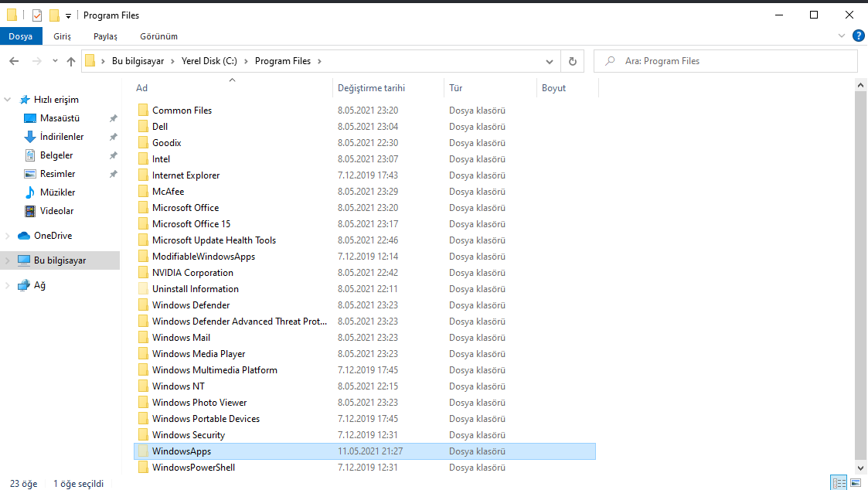The height and width of the screenshot is (490, 868).
Task: Expand the Bu bilgisayar tree node
Action: point(7,260)
